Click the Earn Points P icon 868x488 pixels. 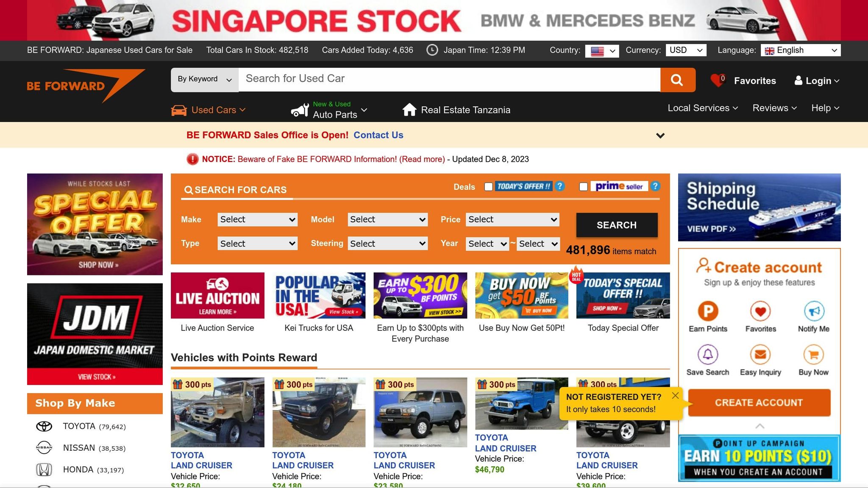pyautogui.click(x=708, y=311)
